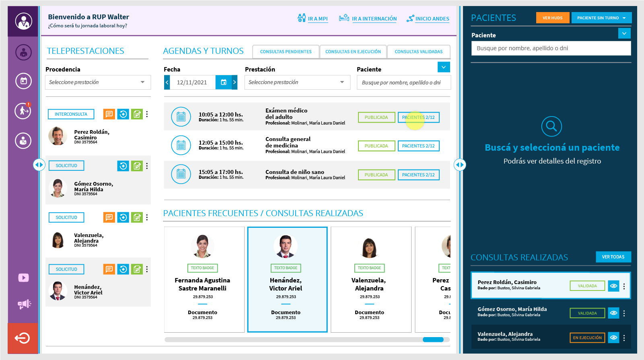644x360 pixels.
Task: Click the Fecha date field showing 12/11/2021
Action: pyautogui.click(x=192, y=82)
